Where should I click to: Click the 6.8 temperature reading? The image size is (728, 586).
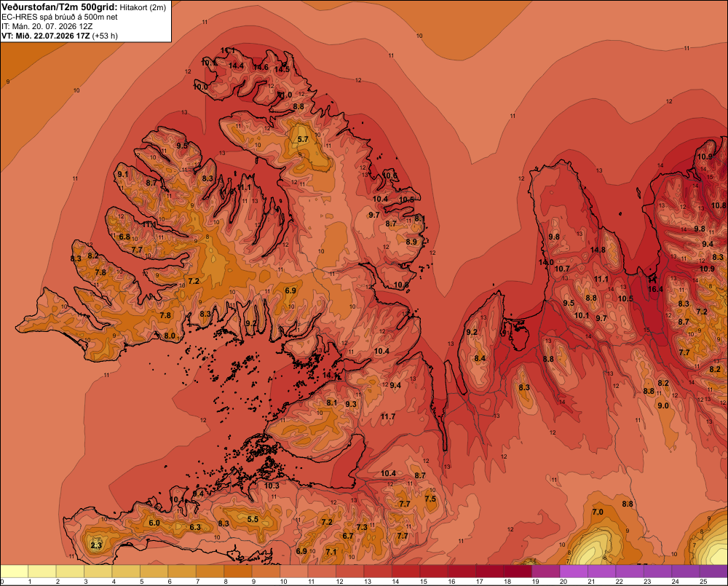pos(124,237)
